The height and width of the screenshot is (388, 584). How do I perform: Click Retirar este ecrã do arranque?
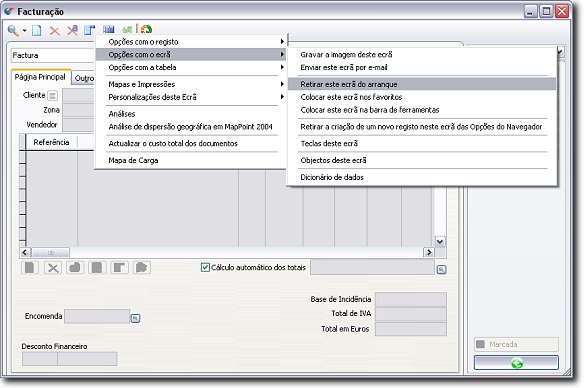422,84
